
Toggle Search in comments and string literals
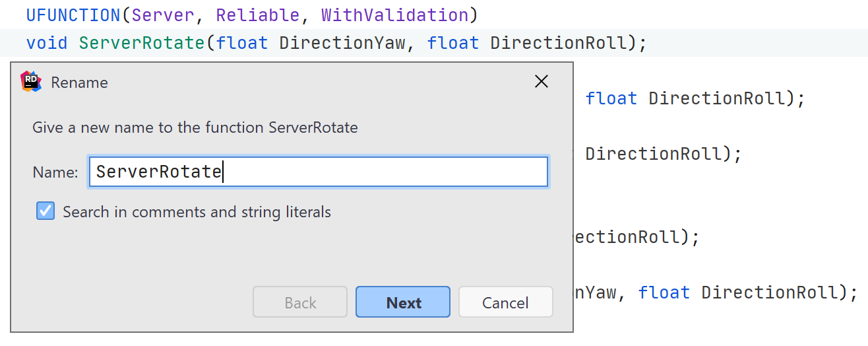(46, 211)
